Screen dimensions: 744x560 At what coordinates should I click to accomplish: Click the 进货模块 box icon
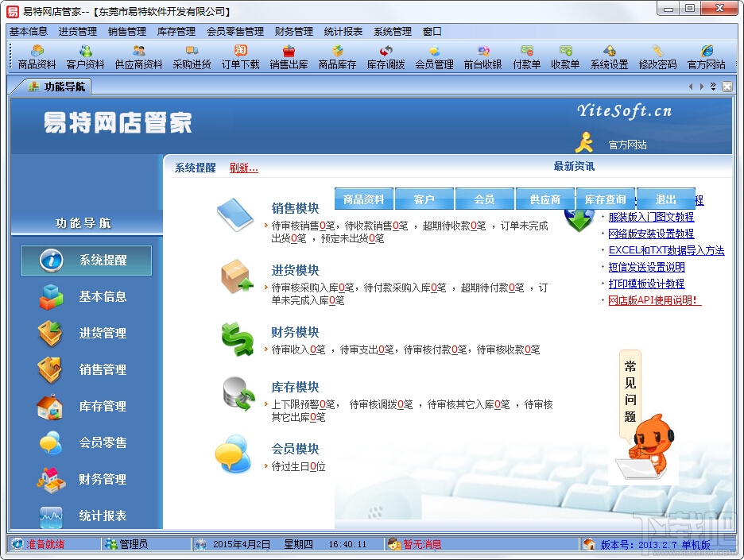point(236,276)
